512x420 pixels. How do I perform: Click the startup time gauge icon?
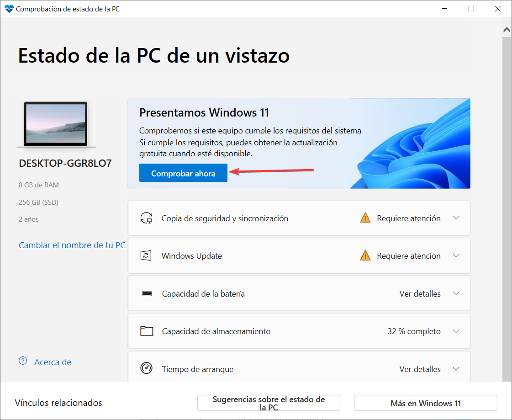coord(146,368)
